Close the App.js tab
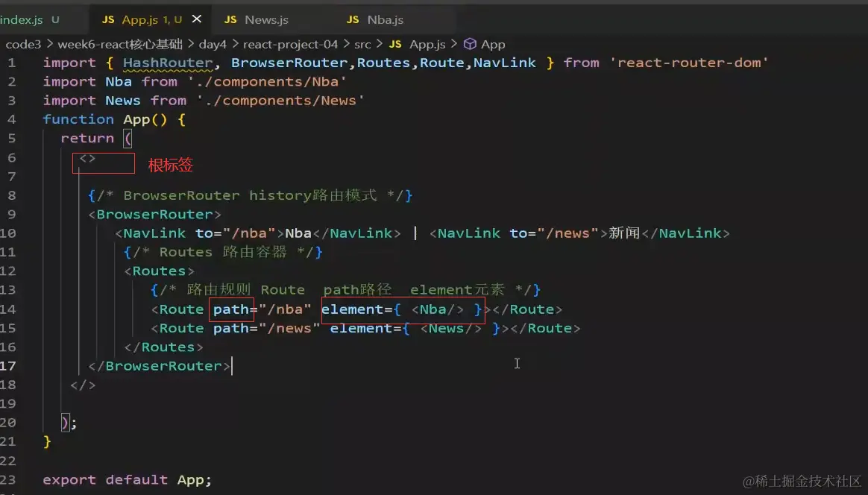The width and height of the screenshot is (868, 495). pos(197,19)
